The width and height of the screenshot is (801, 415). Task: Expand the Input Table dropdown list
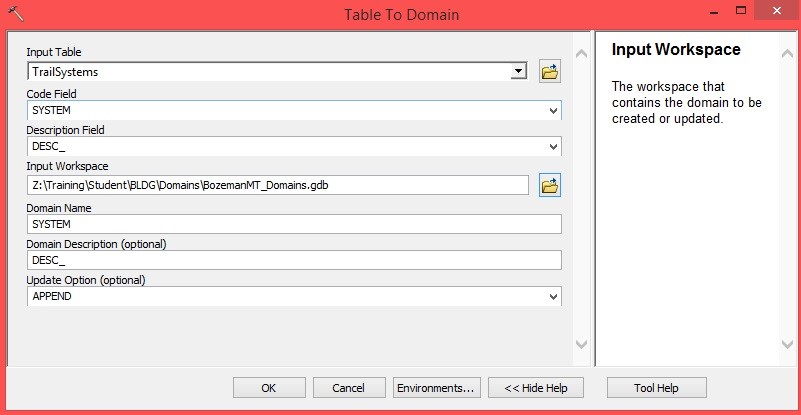coord(518,71)
